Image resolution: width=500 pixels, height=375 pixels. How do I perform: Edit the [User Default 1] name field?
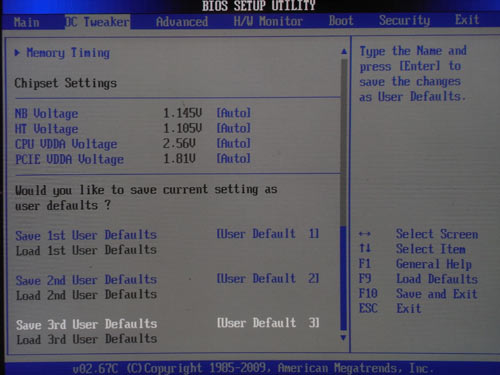(268, 234)
